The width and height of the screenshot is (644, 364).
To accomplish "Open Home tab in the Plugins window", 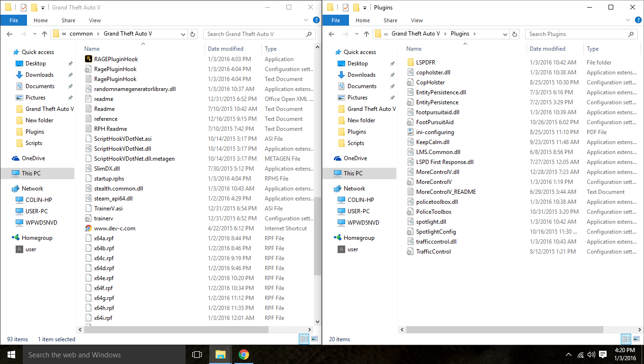I will 363,20.
